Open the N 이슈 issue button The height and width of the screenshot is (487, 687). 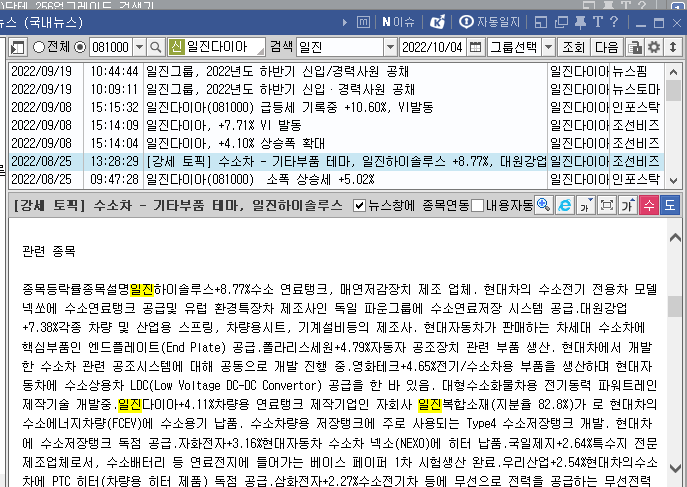coord(398,22)
